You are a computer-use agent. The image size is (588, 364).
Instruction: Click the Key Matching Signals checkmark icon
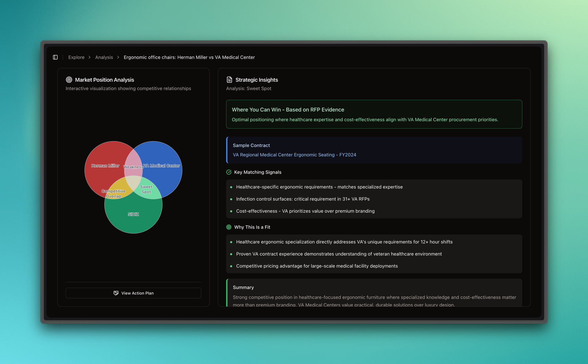[229, 172]
